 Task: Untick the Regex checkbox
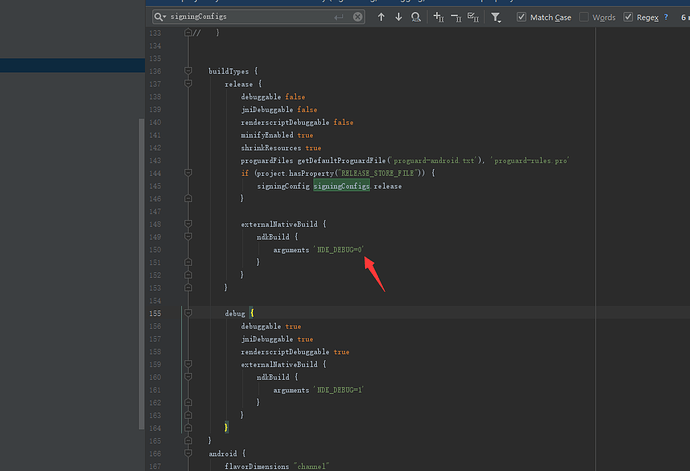(x=628, y=17)
